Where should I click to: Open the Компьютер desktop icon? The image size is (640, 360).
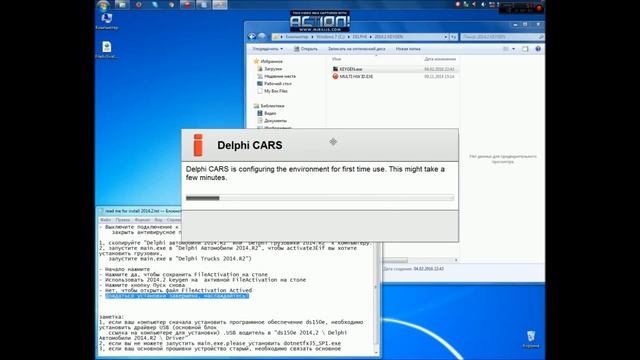pos(107,21)
